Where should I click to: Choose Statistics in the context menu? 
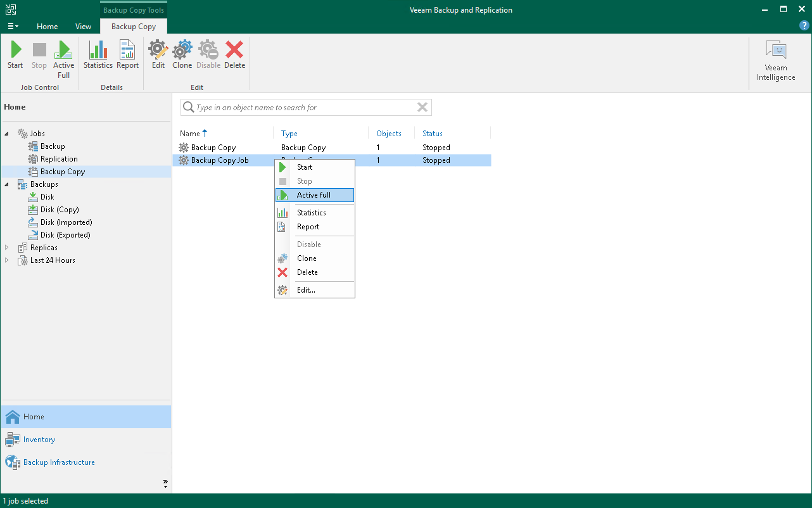coord(315,213)
